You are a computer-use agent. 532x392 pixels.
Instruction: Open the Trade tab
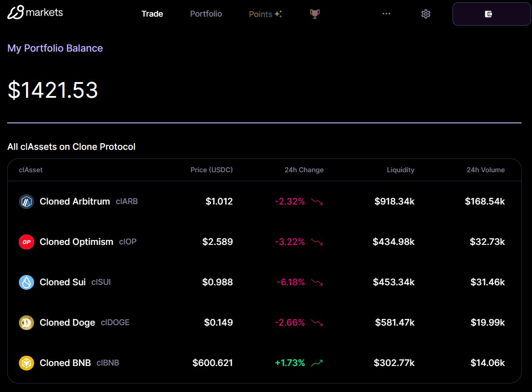point(152,14)
